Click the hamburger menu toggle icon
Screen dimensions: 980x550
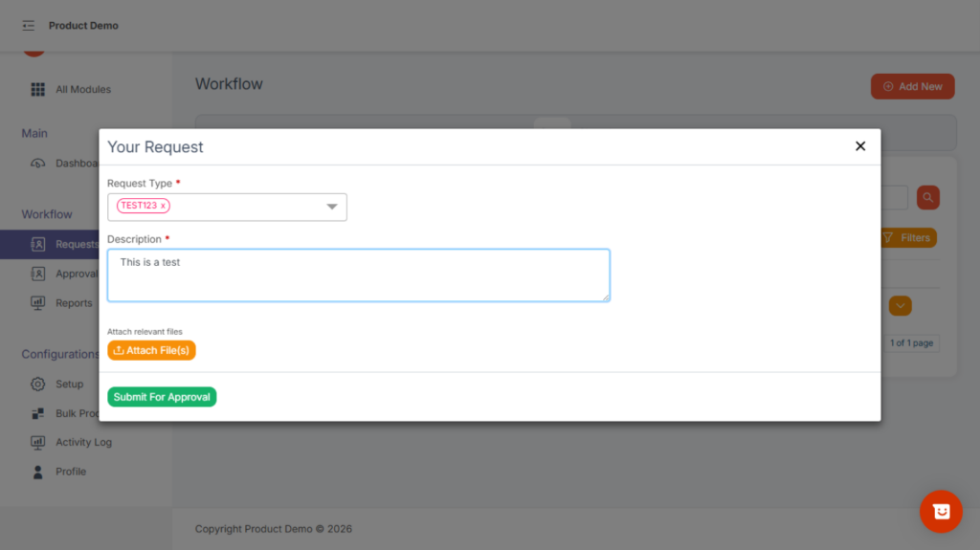coord(29,26)
